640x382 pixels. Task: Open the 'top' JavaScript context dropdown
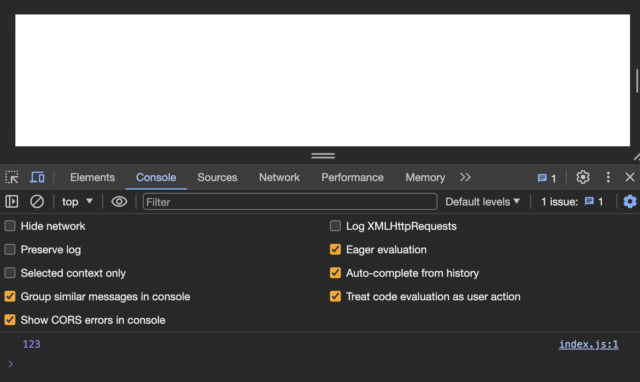77,202
